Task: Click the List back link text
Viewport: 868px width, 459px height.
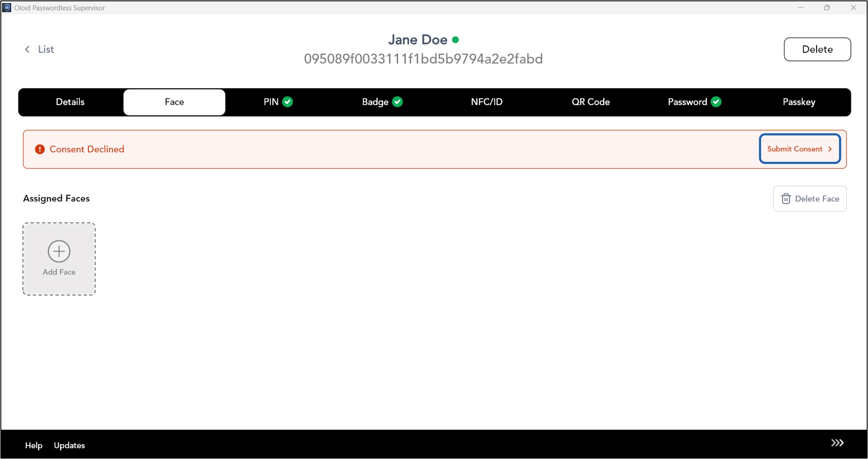Action: [x=46, y=49]
